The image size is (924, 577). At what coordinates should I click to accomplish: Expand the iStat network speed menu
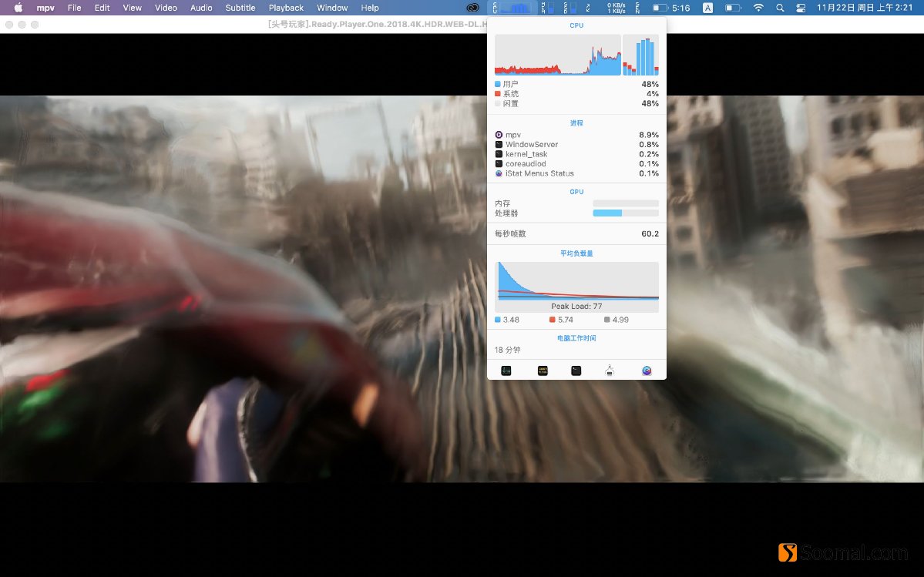click(x=615, y=8)
